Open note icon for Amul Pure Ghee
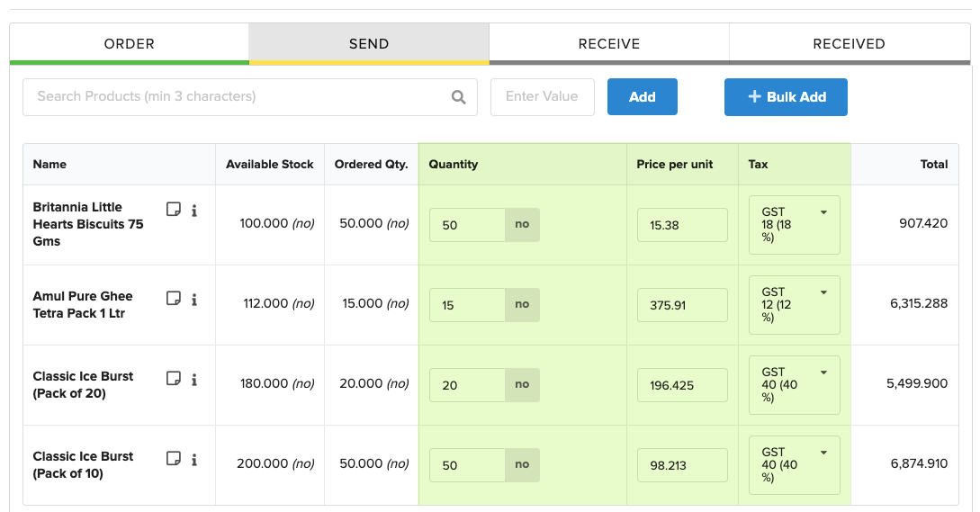980x512 pixels. coord(174,298)
